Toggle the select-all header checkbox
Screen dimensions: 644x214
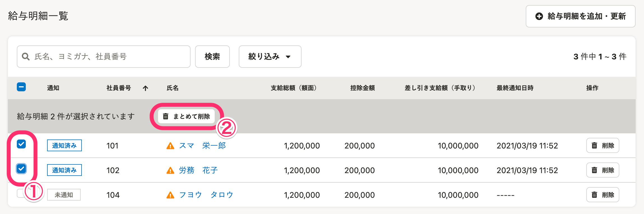point(21,87)
